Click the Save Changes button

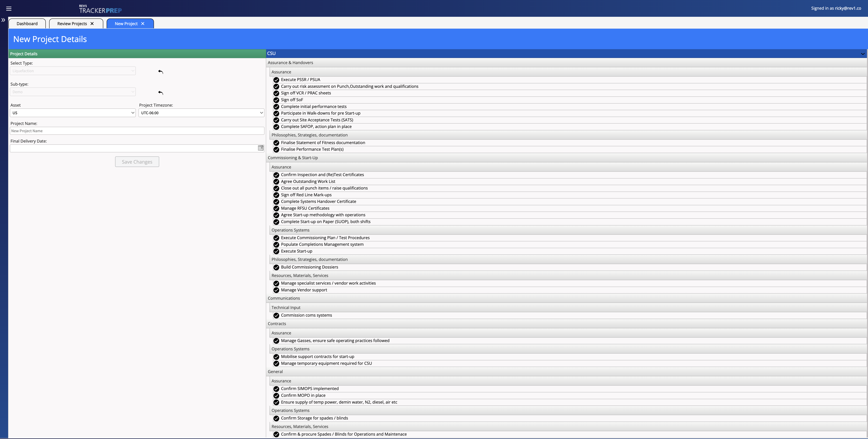(x=137, y=162)
